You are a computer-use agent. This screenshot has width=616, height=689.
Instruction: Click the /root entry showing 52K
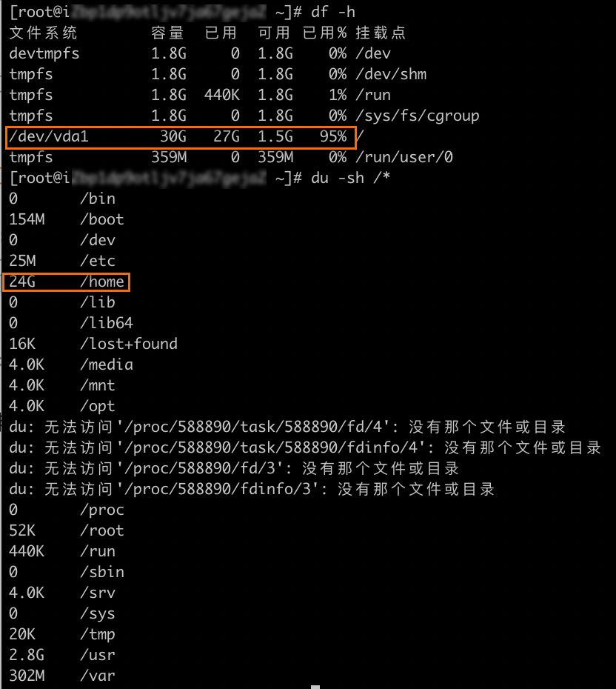tap(67, 530)
